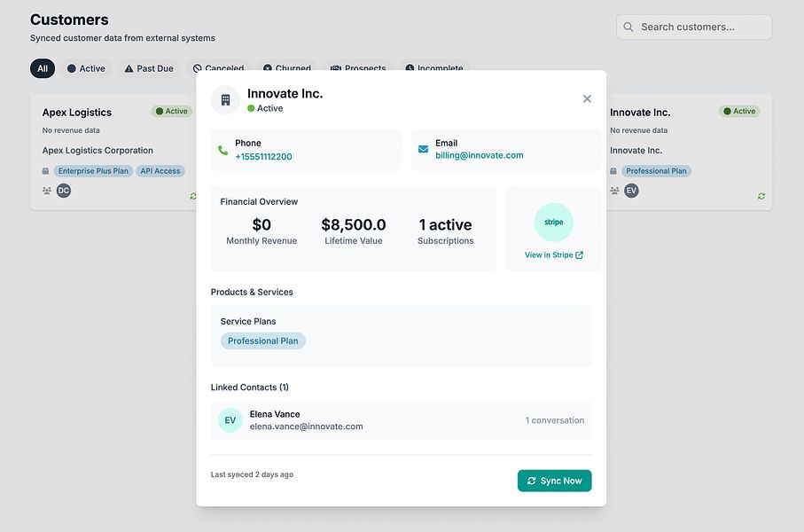804x532 pixels.
Task: Click the magnifier search icon
Action: coord(628,27)
